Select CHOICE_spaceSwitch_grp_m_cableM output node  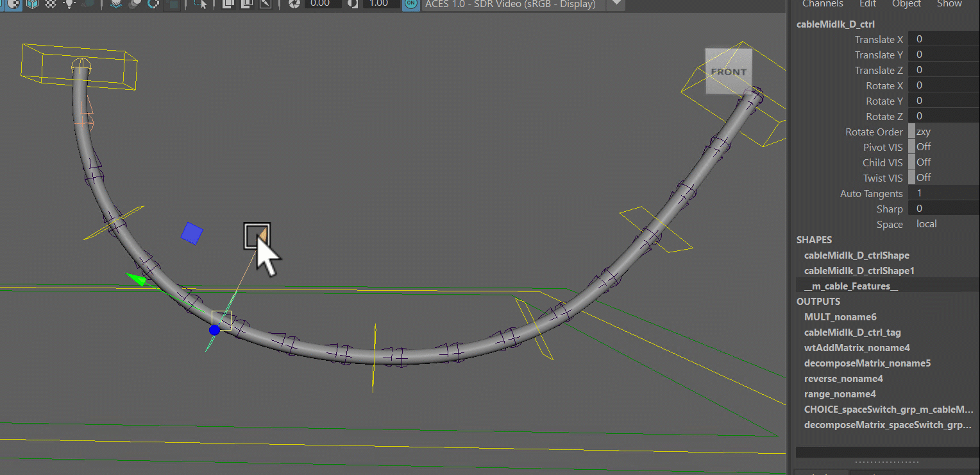pos(889,410)
